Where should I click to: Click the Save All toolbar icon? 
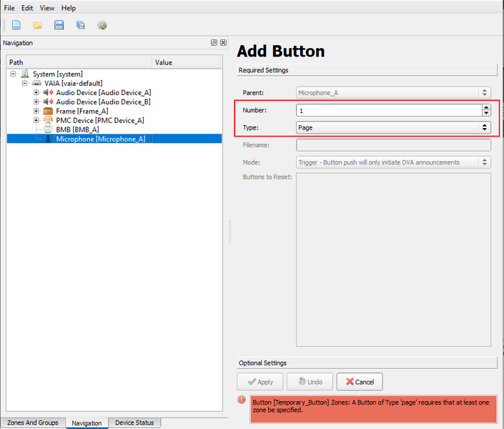pos(80,25)
